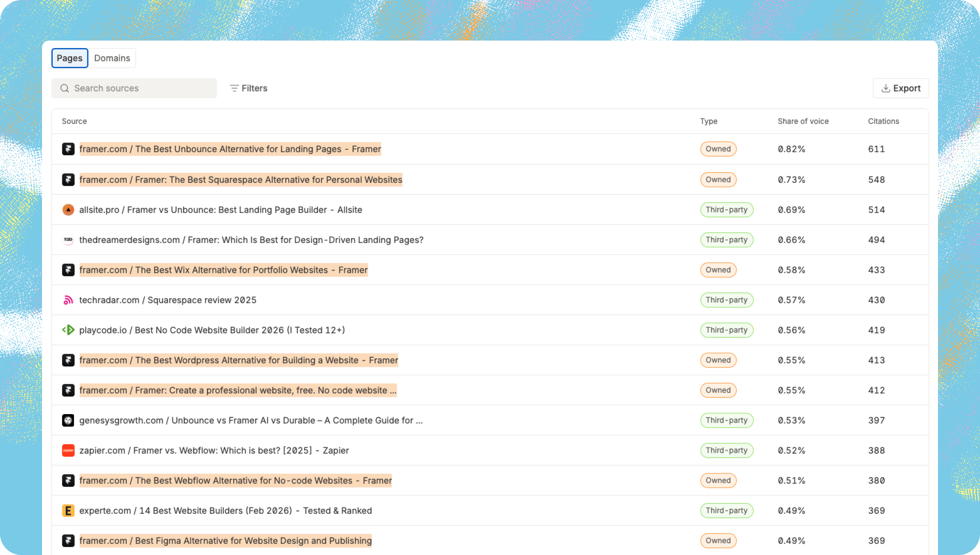Image resolution: width=980 pixels, height=555 pixels.
Task: Click the allsite.pro orange favicon
Action: point(68,210)
